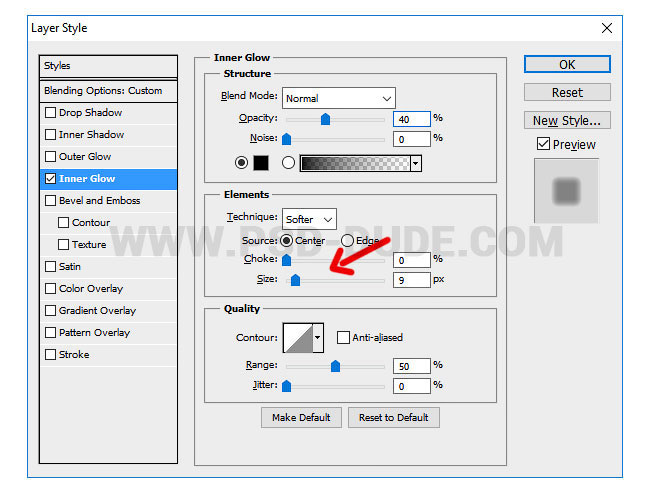Click the Range value field
Screen dimensions: 650x495
[412, 366]
